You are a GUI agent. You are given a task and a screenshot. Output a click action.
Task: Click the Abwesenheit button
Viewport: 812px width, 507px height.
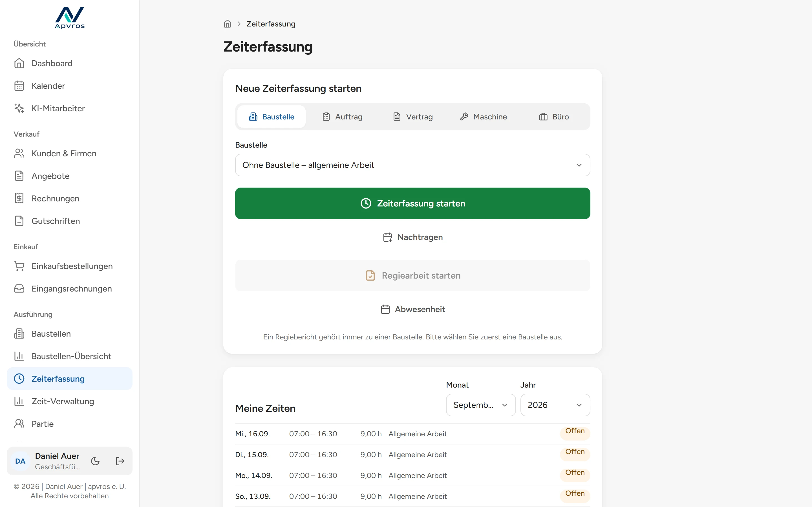(x=412, y=309)
